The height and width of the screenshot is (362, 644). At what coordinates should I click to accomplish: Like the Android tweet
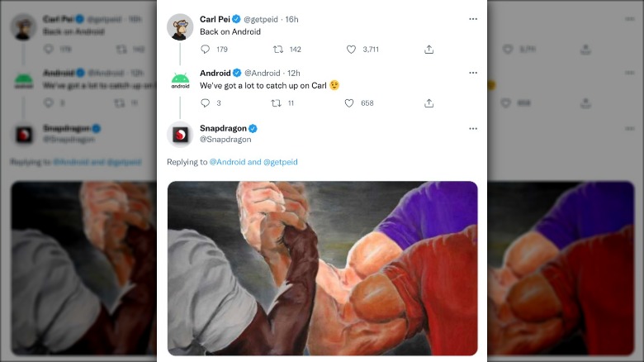tap(349, 103)
